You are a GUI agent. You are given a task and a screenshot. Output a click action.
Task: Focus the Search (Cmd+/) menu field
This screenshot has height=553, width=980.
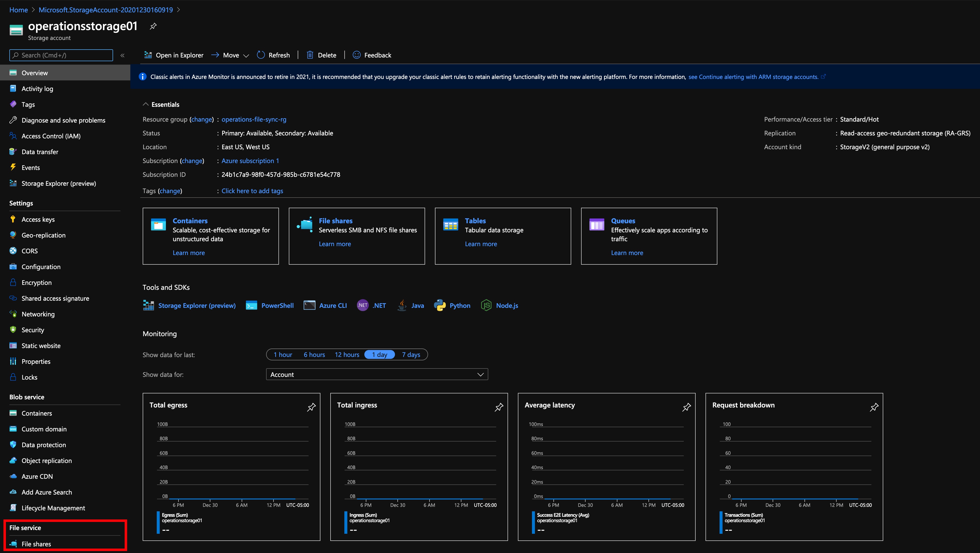click(61, 55)
